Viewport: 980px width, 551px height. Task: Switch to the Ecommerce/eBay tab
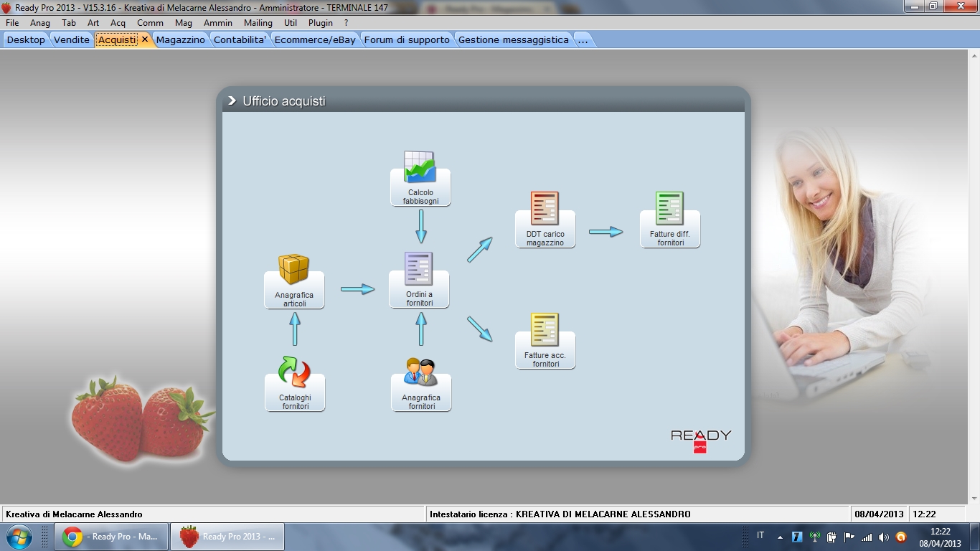point(315,39)
